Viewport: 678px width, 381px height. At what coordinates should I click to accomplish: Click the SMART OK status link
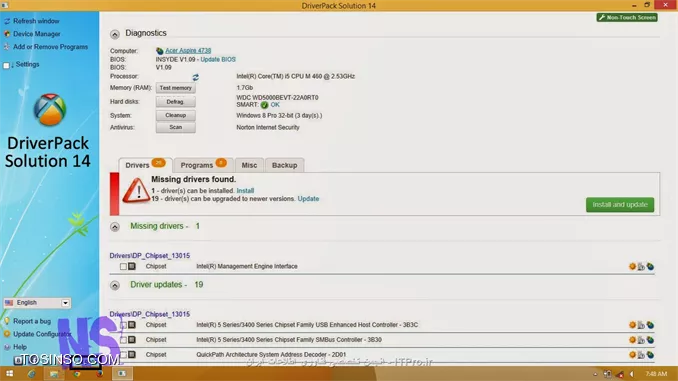pos(275,105)
